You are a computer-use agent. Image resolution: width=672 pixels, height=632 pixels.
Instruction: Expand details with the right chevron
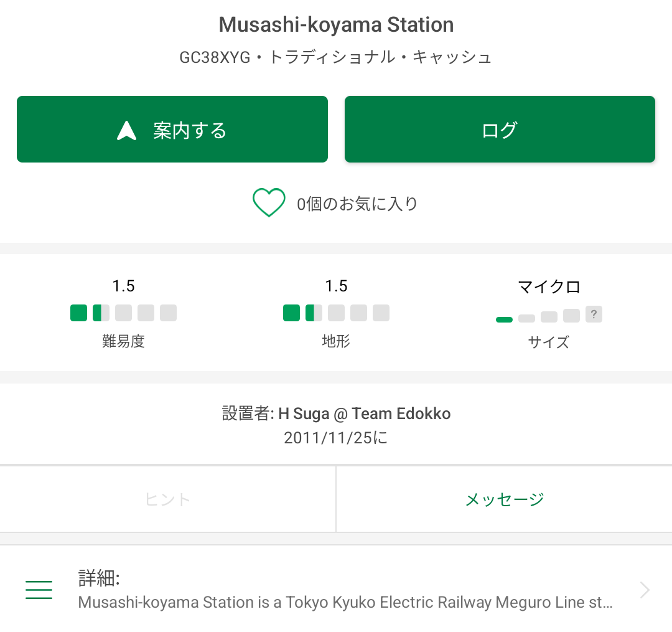645,590
